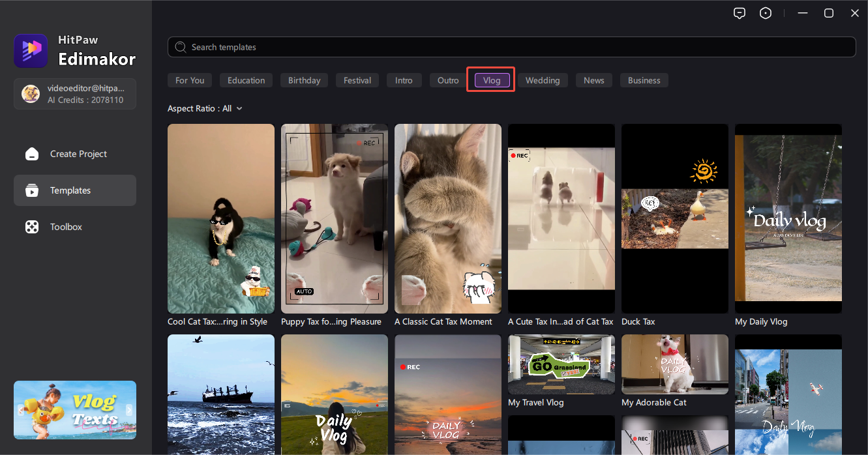The image size is (868, 455).
Task: Open the Duck Tax template thumbnail
Action: point(674,218)
